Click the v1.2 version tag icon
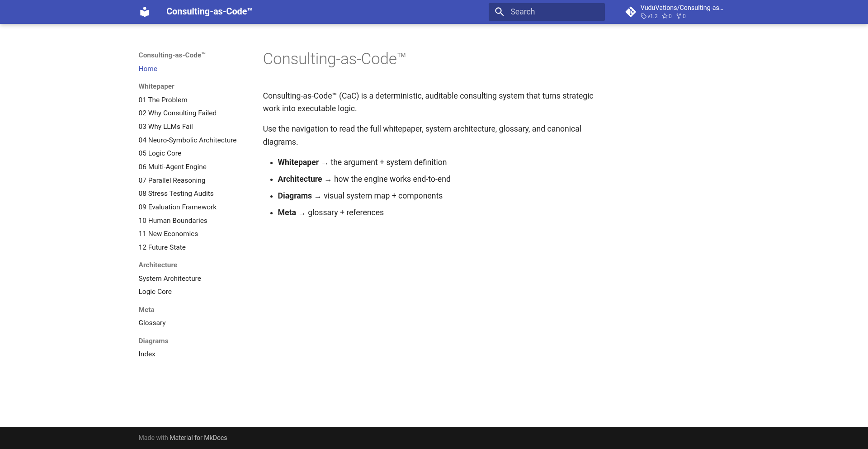The height and width of the screenshot is (449, 868). point(644,16)
